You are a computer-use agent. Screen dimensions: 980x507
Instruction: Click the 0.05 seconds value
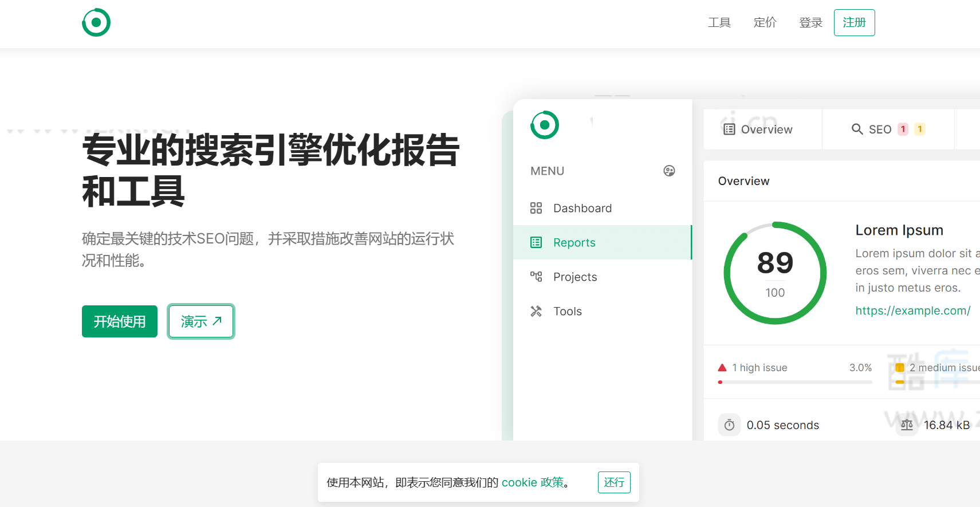783,425
